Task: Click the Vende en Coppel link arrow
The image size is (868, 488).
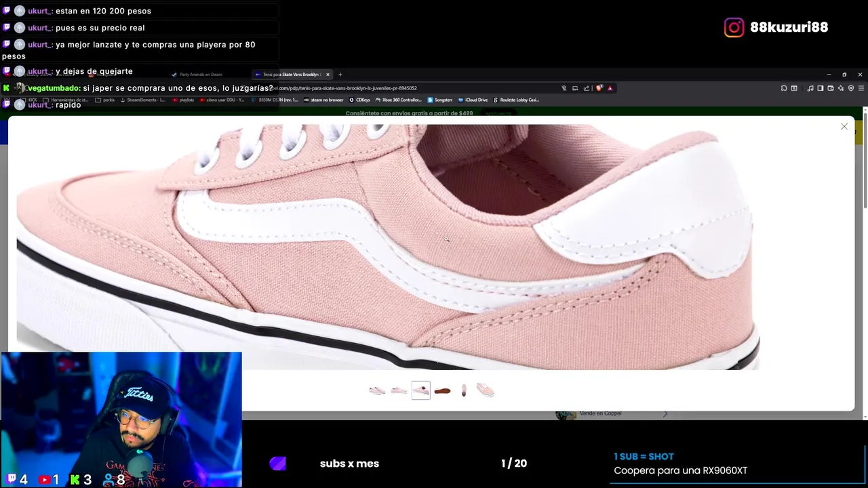Action: pyautogui.click(x=665, y=413)
